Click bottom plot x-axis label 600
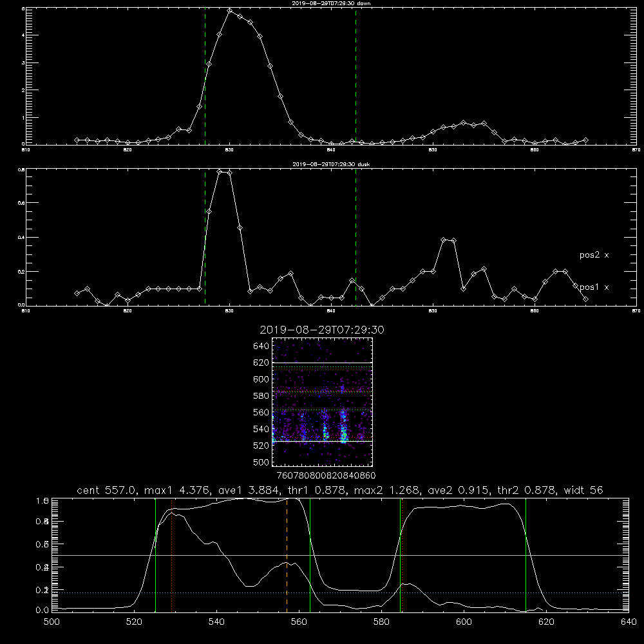 [464, 622]
